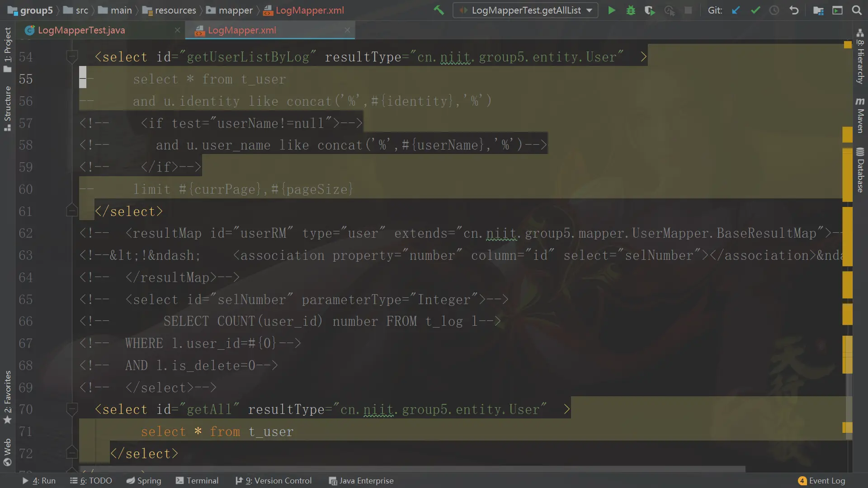Revert changes with the Git rollback icon
This screenshot has height=488, width=868.
coord(794,10)
